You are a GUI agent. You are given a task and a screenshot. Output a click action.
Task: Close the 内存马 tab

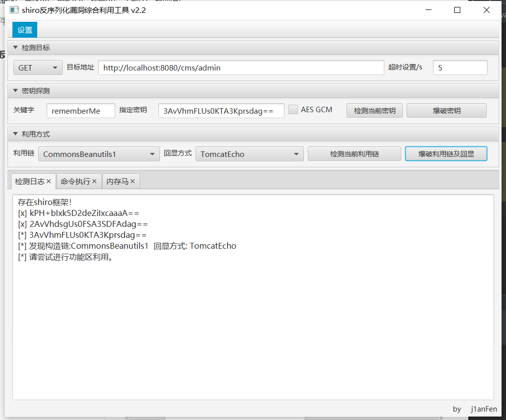coord(132,181)
